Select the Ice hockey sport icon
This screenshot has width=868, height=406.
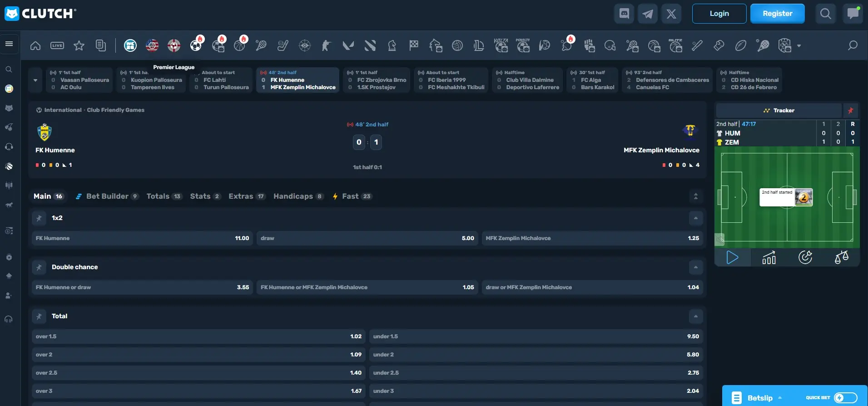point(283,45)
